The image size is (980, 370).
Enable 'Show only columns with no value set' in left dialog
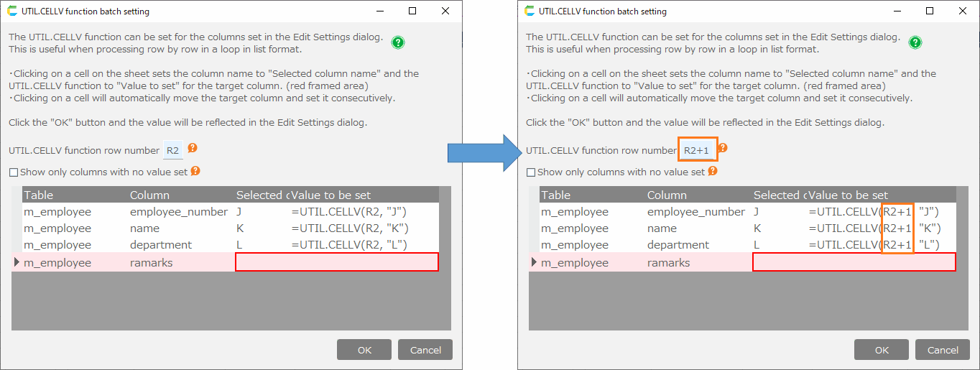(14, 172)
